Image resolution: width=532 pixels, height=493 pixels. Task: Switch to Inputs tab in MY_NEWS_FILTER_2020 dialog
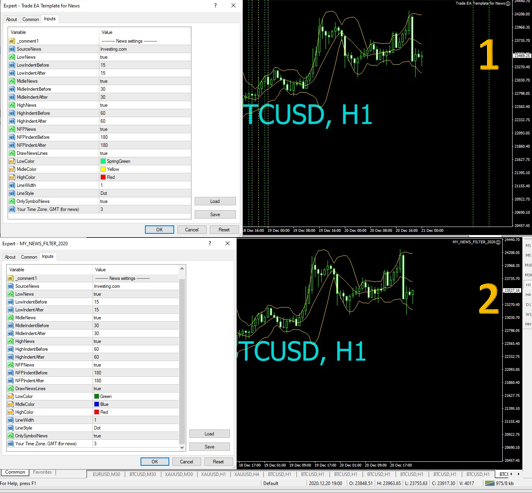[48, 256]
